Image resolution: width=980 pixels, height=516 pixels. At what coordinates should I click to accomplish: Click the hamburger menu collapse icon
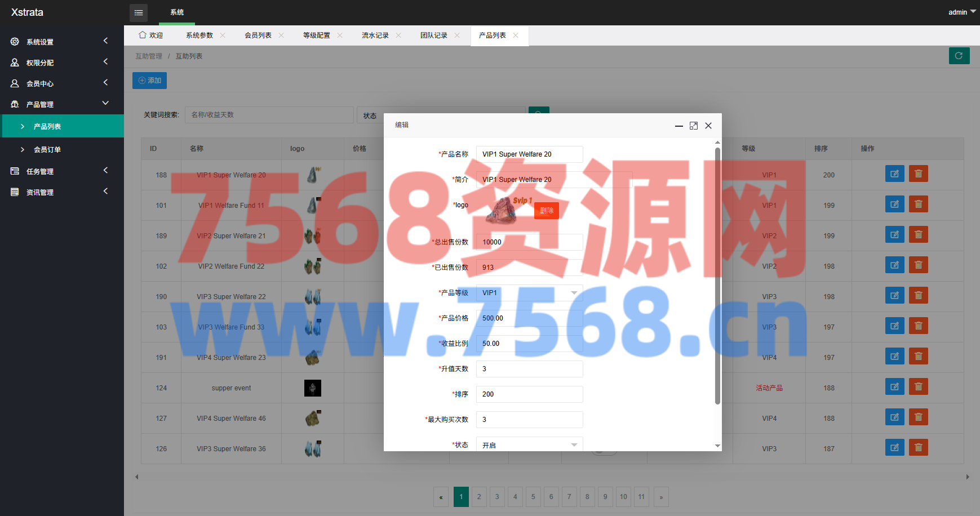click(138, 12)
